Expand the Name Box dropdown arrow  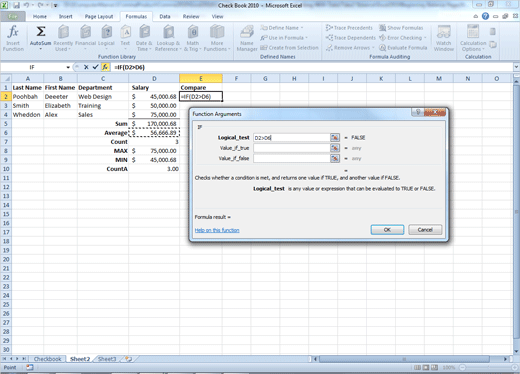(68, 67)
